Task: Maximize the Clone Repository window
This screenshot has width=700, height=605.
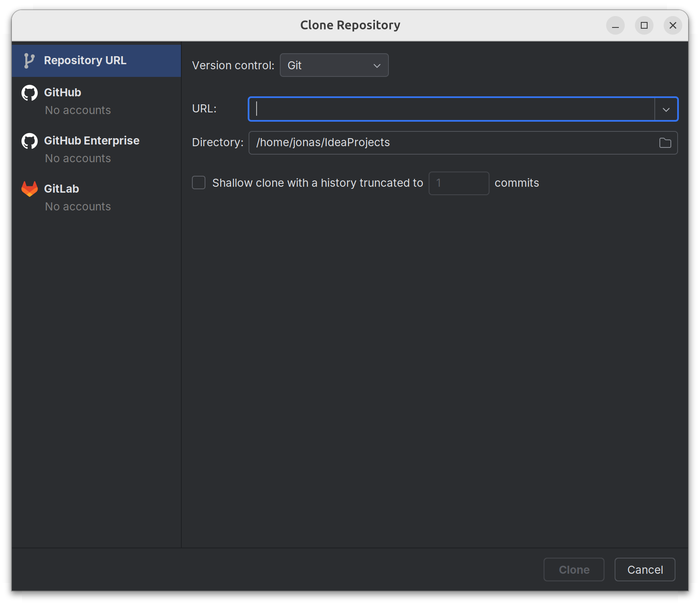Action: coord(644,26)
